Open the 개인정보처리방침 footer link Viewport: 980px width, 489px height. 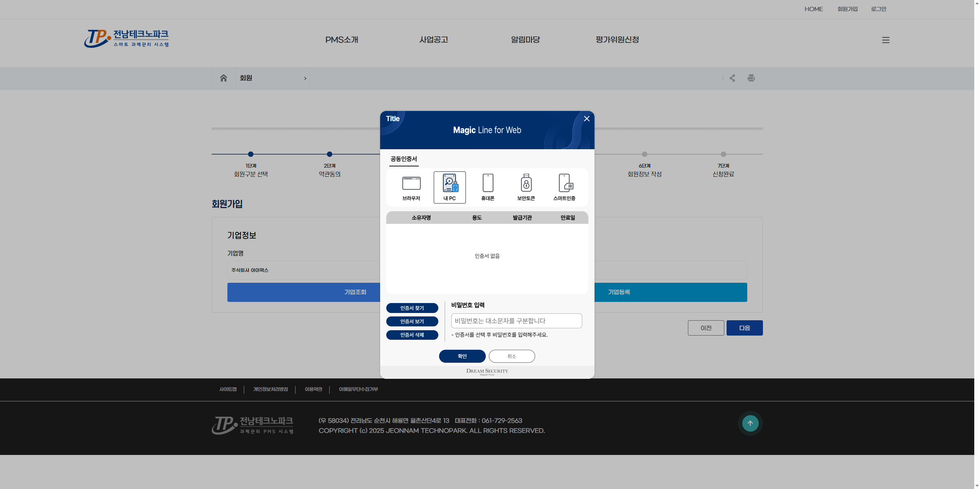pyautogui.click(x=271, y=390)
